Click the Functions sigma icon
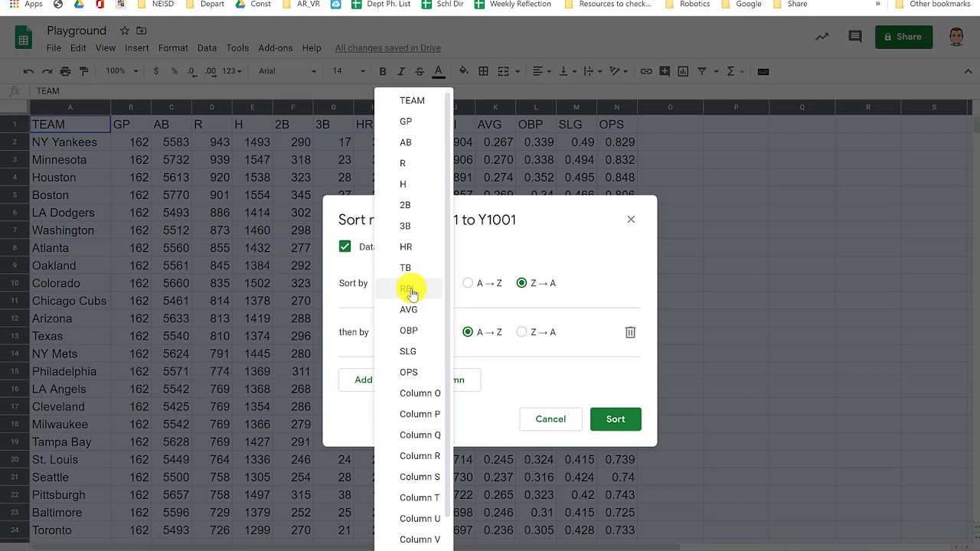 (x=730, y=71)
